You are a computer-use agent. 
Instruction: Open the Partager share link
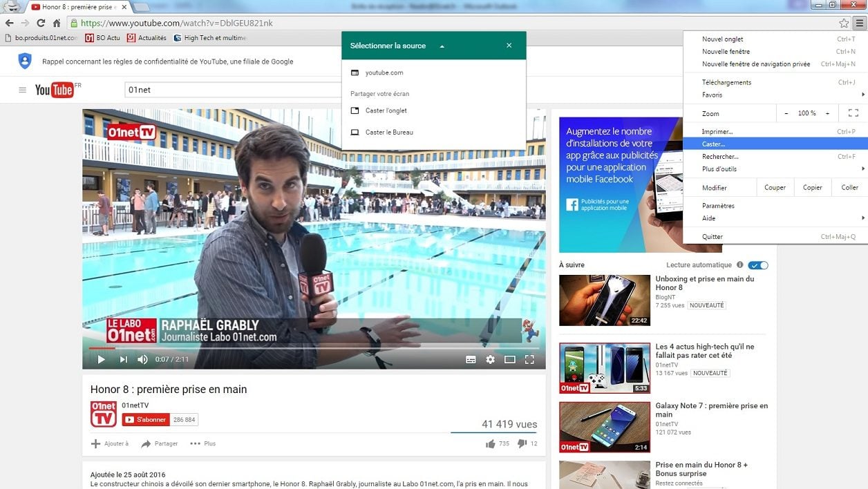click(x=160, y=443)
